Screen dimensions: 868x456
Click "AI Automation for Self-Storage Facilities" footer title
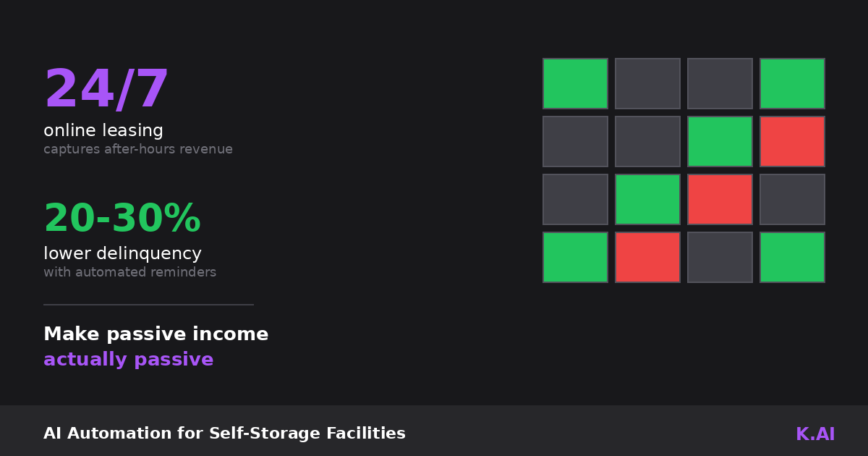pyautogui.click(x=224, y=434)
